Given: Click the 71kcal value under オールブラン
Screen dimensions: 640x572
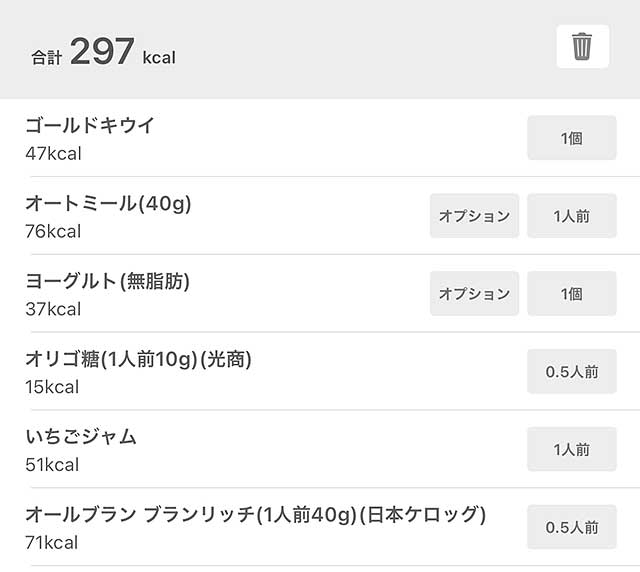Looking at the screenshot, I should [x=51, y=543].
